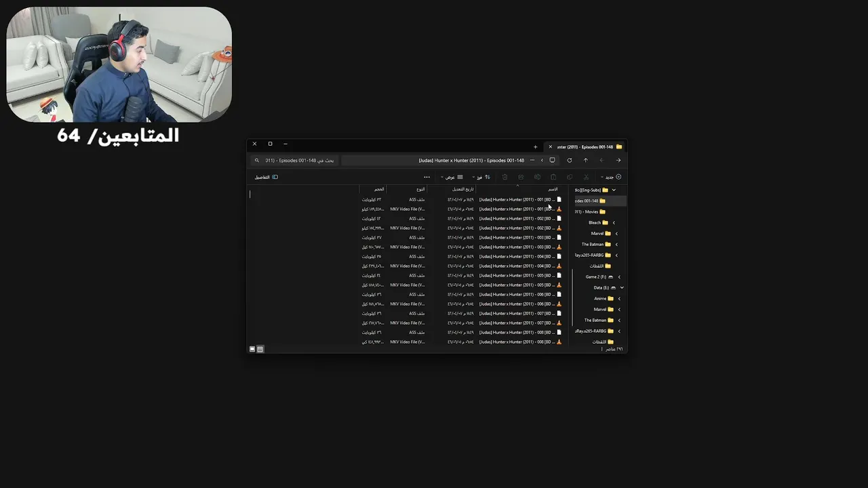Expand the Anime folder in navigation tree
868x488 pixels.
click(619, 299)
